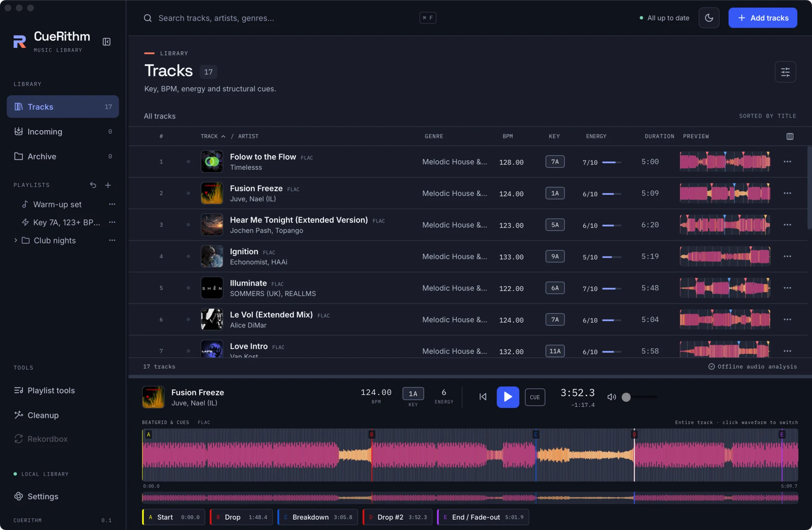The image size is (812, 530).
Task: Open Key 7A smart playlist options
Action: [112, 222]
